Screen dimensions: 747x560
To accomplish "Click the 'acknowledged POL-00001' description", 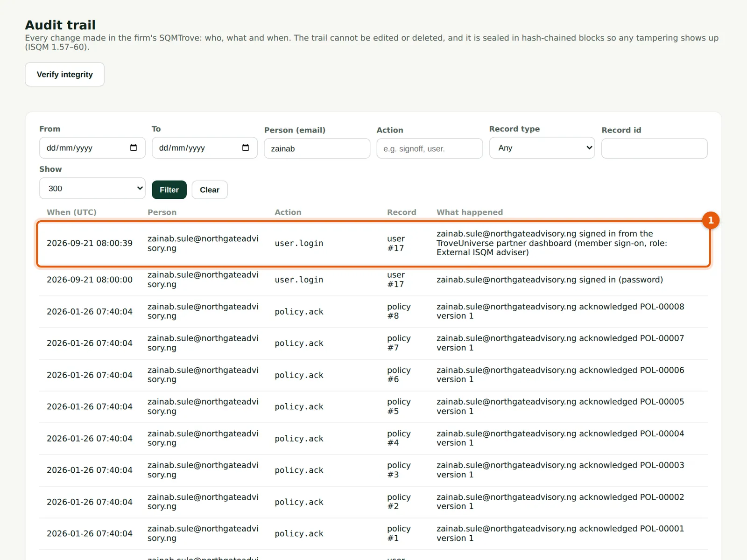I will click(560, 533).
